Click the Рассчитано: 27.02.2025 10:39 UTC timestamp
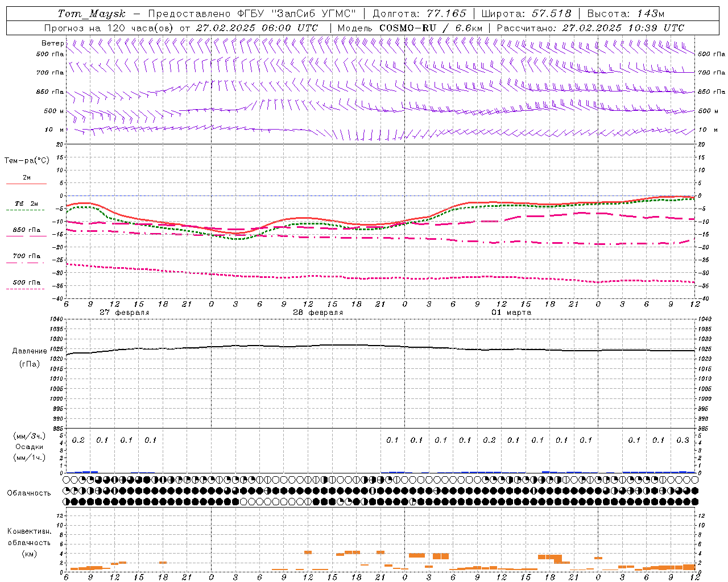The width and height of the screenshot is (728, 582). 590,28
